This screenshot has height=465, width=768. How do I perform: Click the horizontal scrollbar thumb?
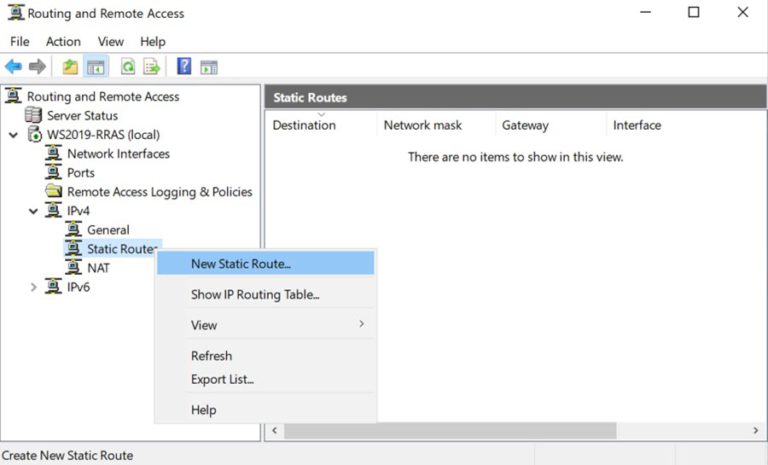tap(450, 431)
